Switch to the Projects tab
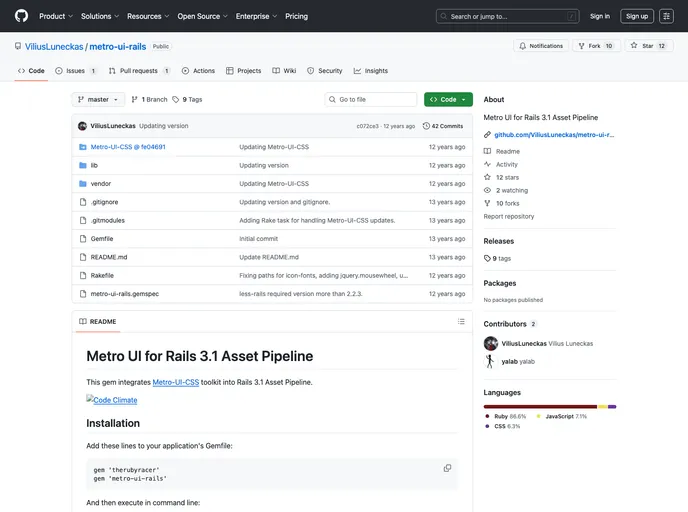The image size is (688, 512). [x=244, y=71]
